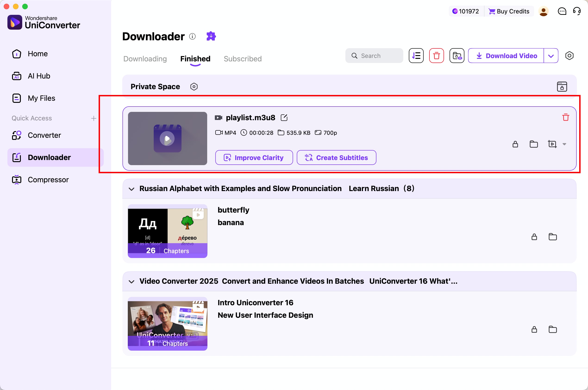Click the purple download extension puzzle icon

coord(211,36)
